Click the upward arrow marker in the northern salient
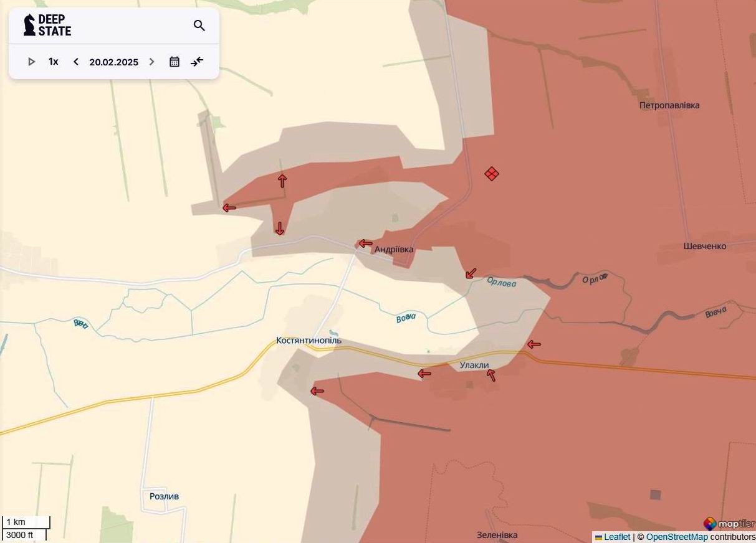The image size is (756, 543). tap(282, 180)
